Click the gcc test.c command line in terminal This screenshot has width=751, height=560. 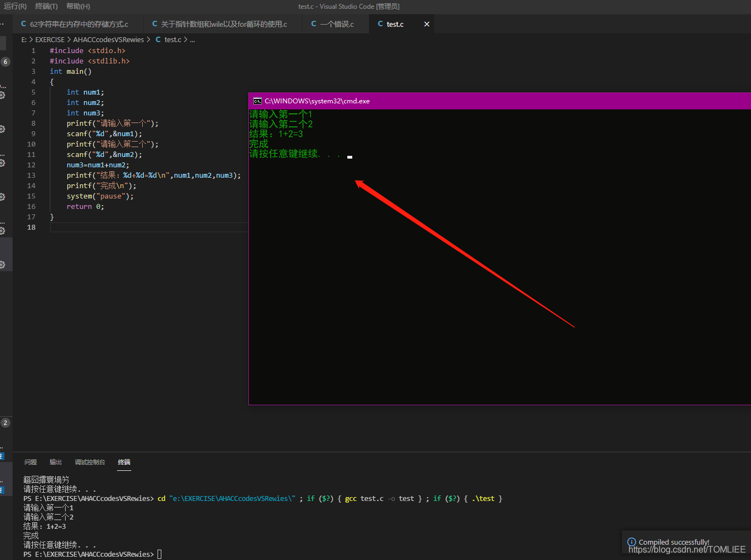click(x=263, y=498)
